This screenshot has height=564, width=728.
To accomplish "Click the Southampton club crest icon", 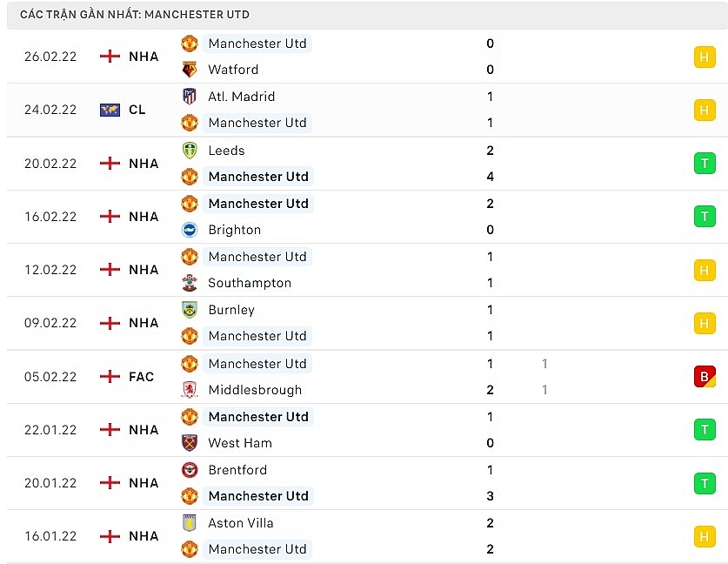I will 190,283.
